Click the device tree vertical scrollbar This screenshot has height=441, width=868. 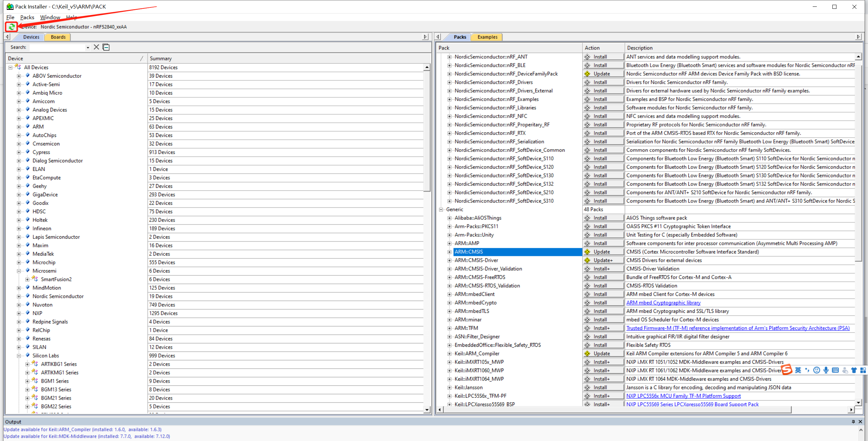tap(427, 132)
